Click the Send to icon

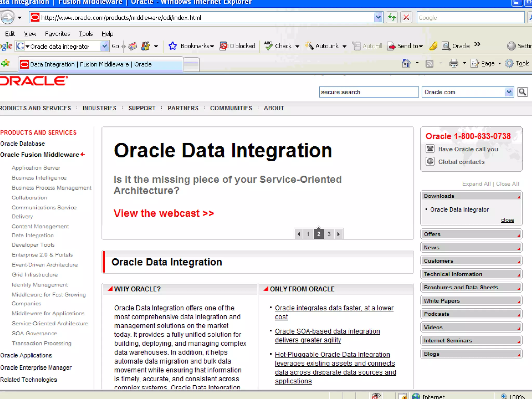391,46
